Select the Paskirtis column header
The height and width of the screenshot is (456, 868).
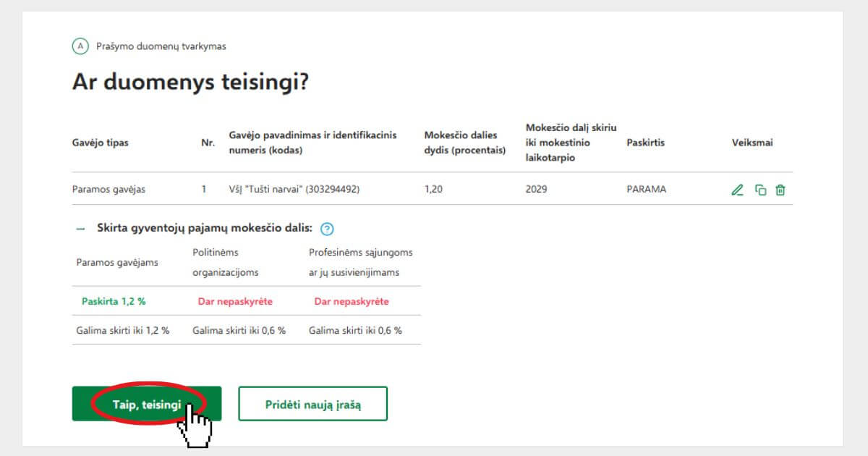(645, 143)
